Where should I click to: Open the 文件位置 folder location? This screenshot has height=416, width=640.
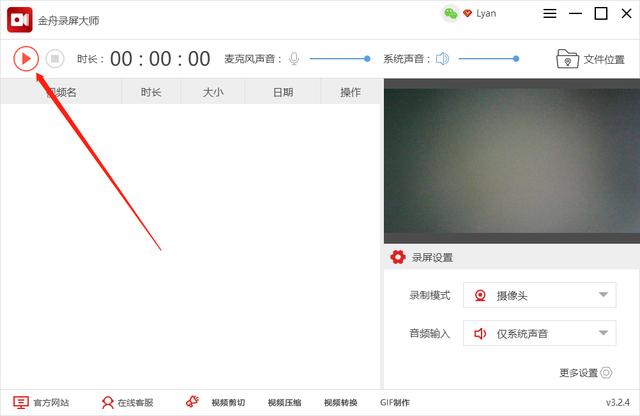pos(590,59)
